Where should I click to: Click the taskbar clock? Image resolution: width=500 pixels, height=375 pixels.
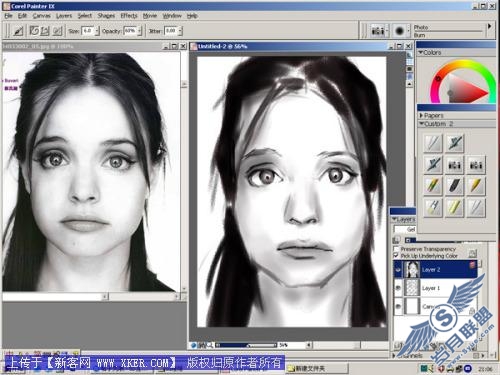pos(485,369)
